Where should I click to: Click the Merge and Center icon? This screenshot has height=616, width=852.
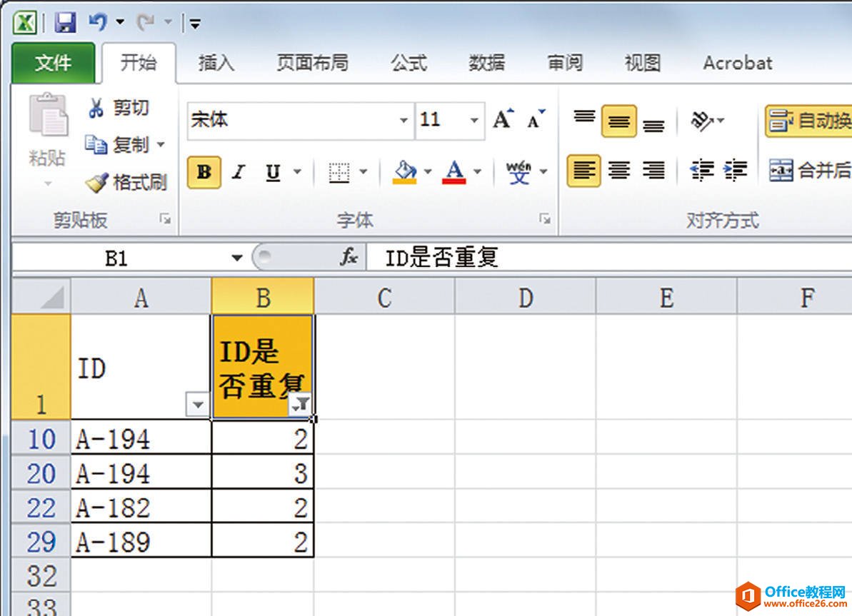[x=781, y=171]
